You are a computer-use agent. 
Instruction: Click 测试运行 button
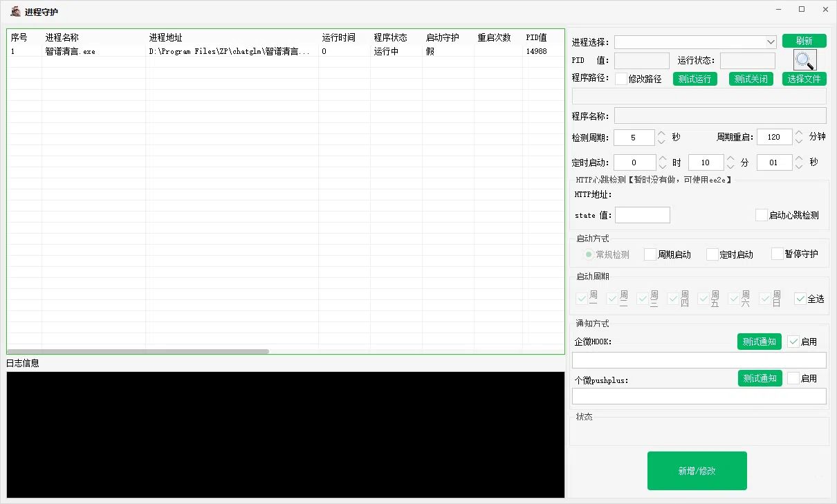point(695,79)
